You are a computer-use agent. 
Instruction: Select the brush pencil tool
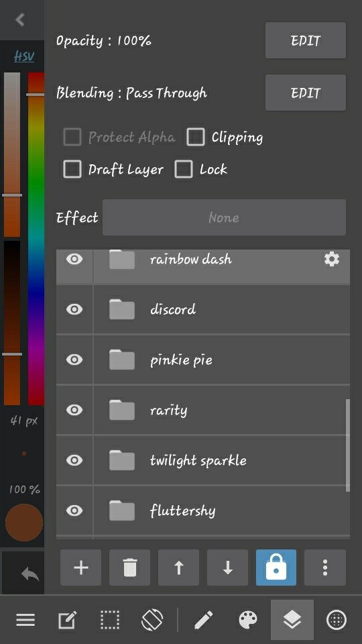204,619
